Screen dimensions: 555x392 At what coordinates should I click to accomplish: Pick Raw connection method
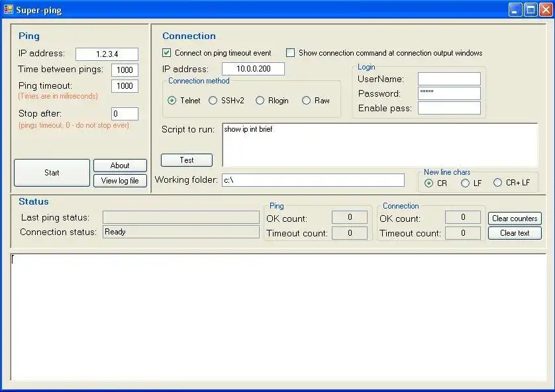pos(306,101)
